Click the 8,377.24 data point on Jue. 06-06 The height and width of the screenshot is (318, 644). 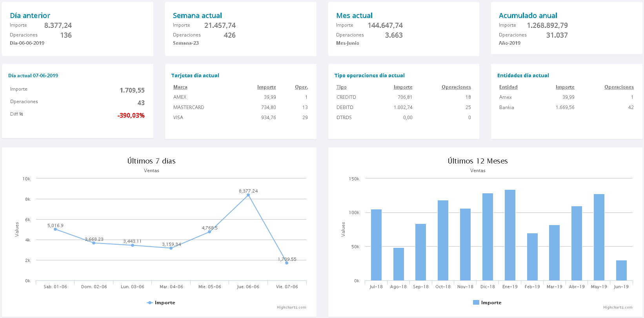pyautogui.click(x=248, y=195)
